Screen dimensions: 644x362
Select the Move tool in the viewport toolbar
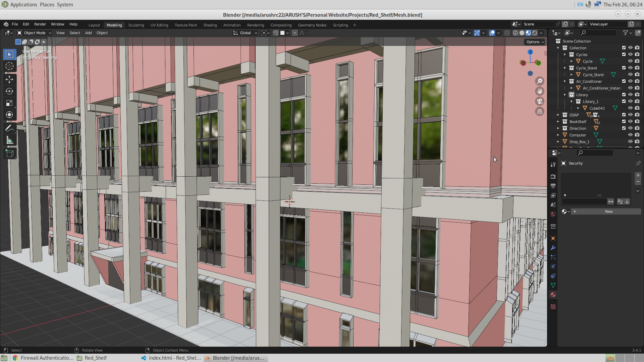pyautogui.click(x=9, y=79)
